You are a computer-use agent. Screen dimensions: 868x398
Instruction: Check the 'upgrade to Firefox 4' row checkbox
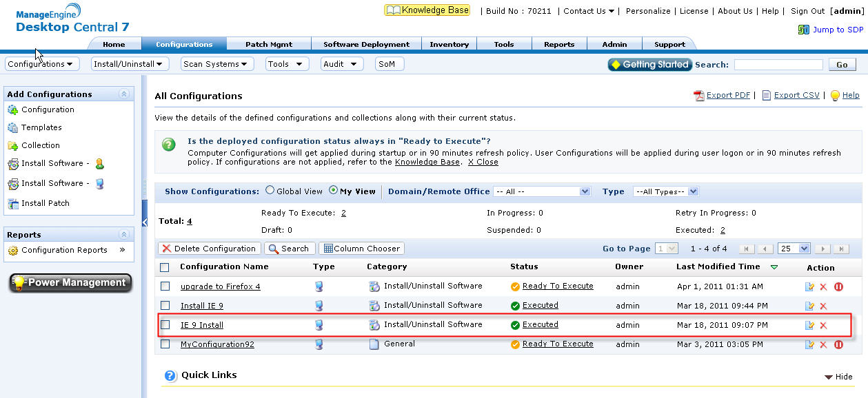pyautogui.click(x=165, y=286)
